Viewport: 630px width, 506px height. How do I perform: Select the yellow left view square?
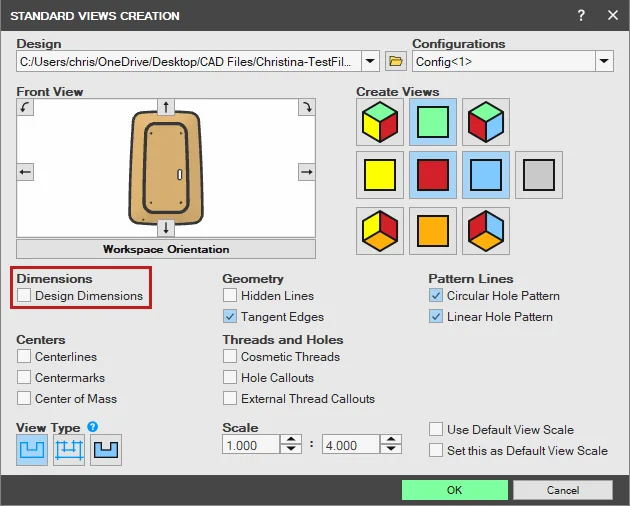click(380, 175)
